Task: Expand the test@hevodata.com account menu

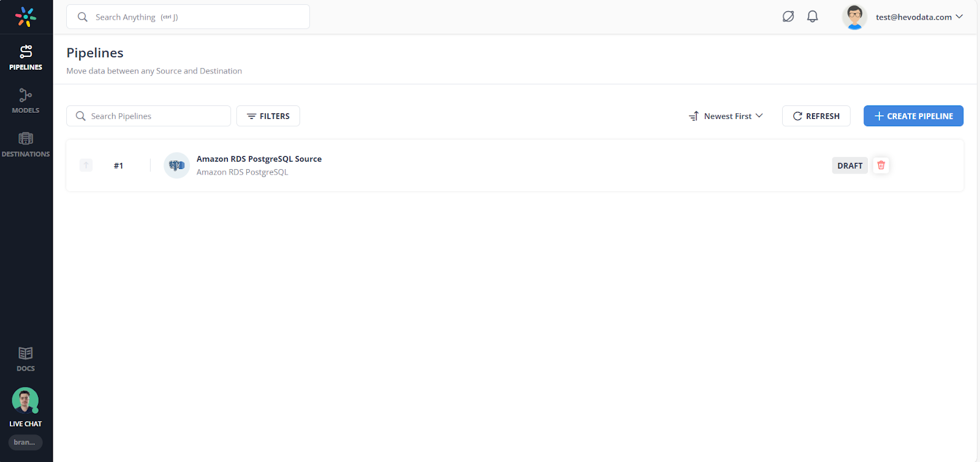Action: coord(919,17)
